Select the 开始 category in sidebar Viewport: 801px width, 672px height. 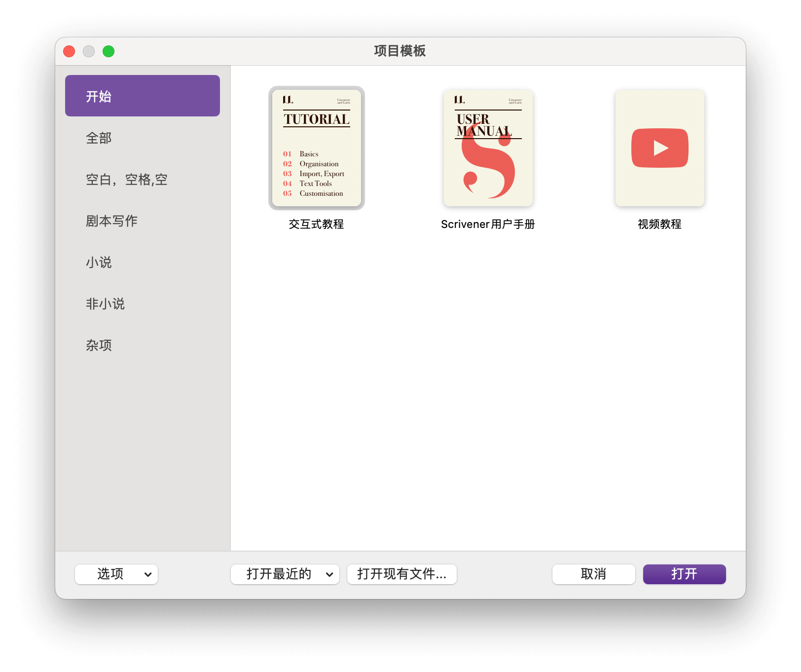pyautogui.click(x=143, y=96)
